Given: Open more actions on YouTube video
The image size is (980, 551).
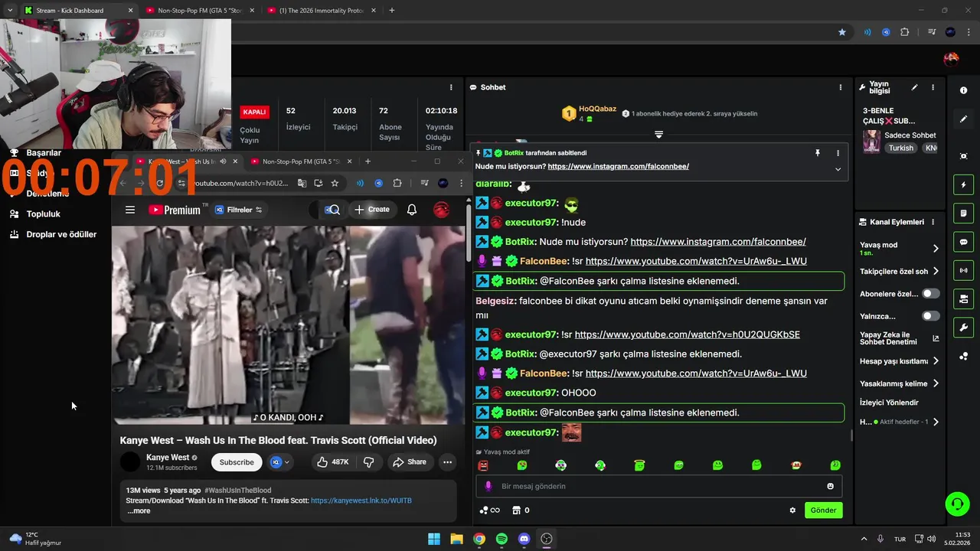Looking at the screenshot, I should tap(447, 462).
